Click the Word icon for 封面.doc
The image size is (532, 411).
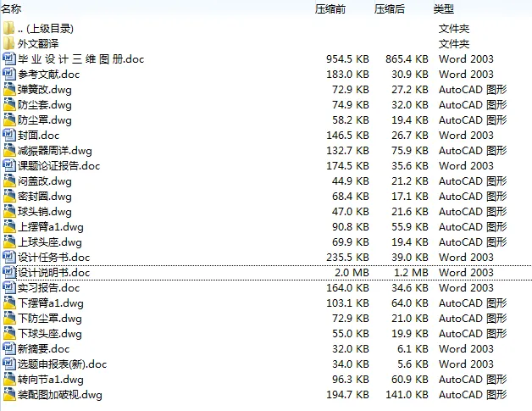[9, 135]
